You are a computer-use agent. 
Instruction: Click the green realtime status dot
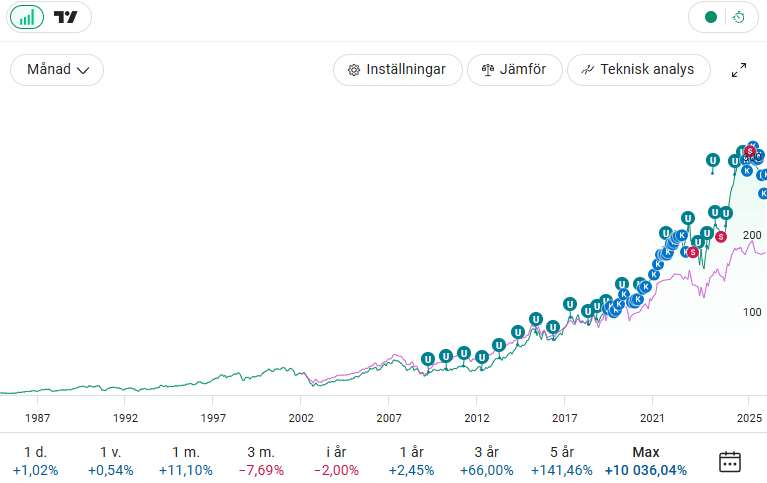click(x=711, y=17)
